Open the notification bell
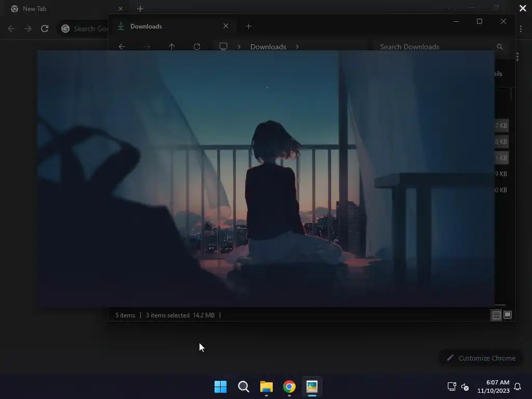The height and width of the screenshot is (399, 532). pos(517,387)
